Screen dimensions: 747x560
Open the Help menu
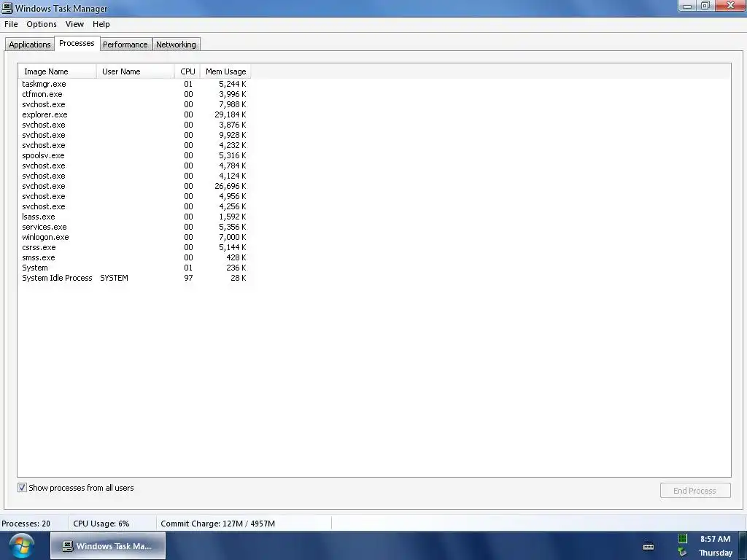(101, 24)
